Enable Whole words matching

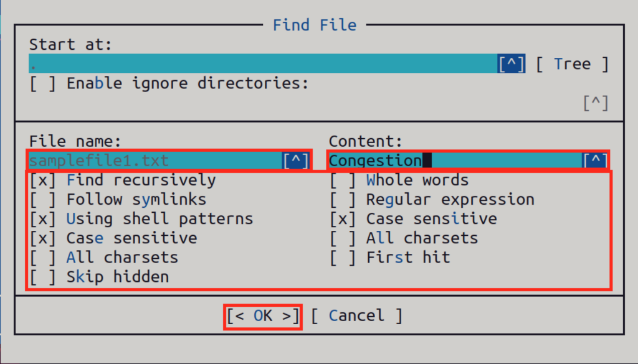click(343, 179)
